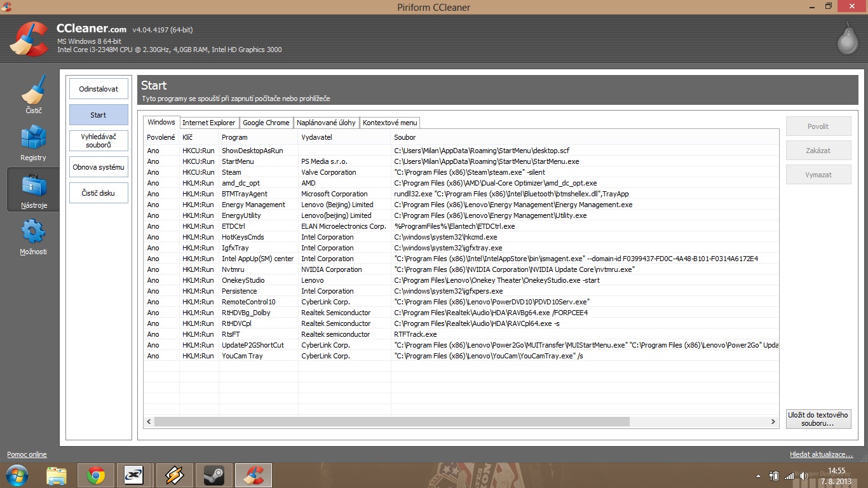The width and height of the screenshot is (868, 488).
Task: Click Uložit do textového souboru button
Action: 818,419
